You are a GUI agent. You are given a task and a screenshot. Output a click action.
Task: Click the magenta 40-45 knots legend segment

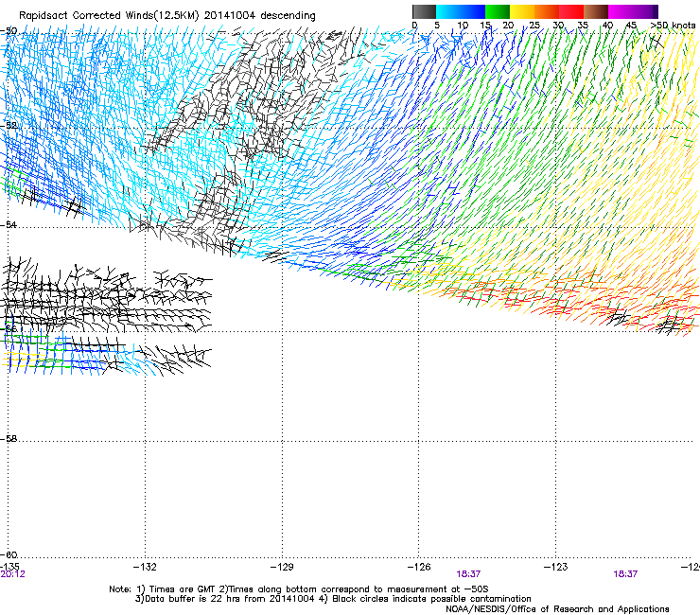(x=621, y=11)
